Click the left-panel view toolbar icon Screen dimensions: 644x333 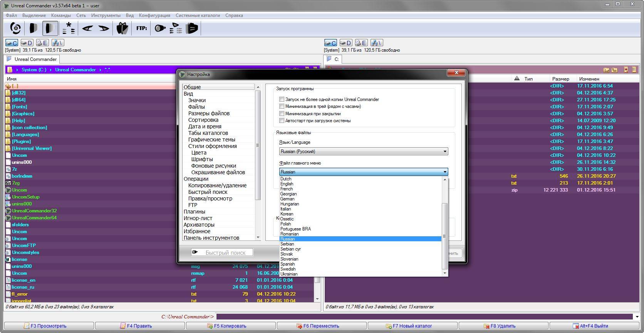[x=34, y=28]
